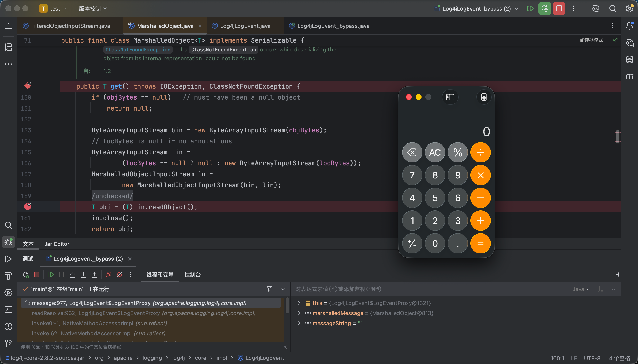Switch to the 控制台 console tab
The height and width of the screenshot is (364, 638).
click(192, 275)
